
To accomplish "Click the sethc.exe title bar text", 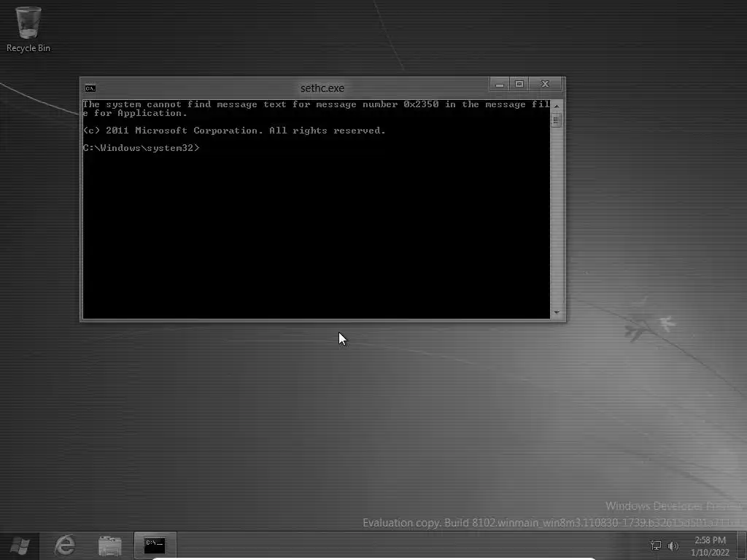I will tap(322, 88).
